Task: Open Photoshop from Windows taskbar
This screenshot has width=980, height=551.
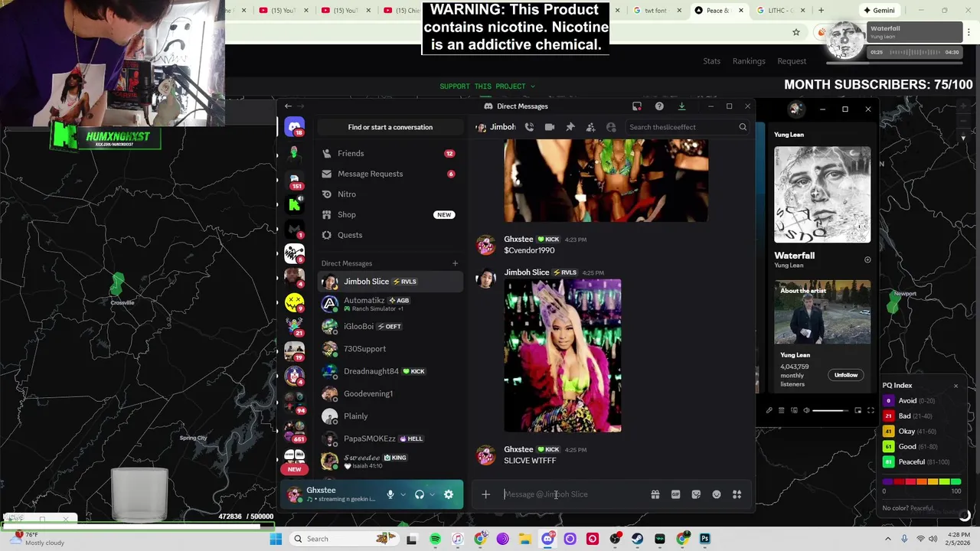Action: coord(704,539)
